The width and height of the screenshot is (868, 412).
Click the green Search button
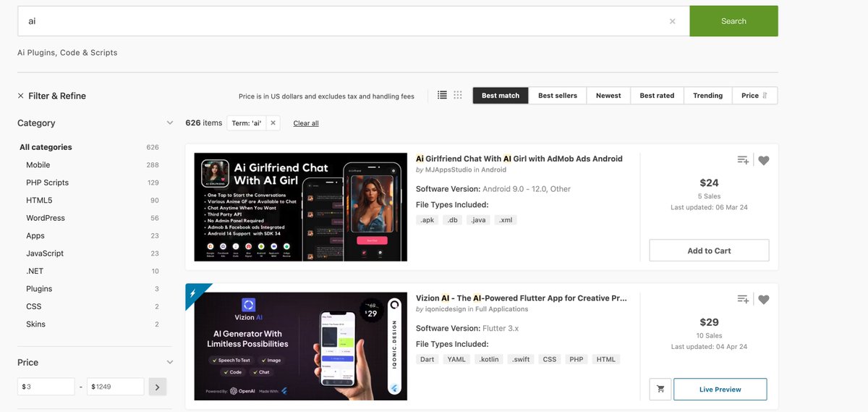(733, 21)
